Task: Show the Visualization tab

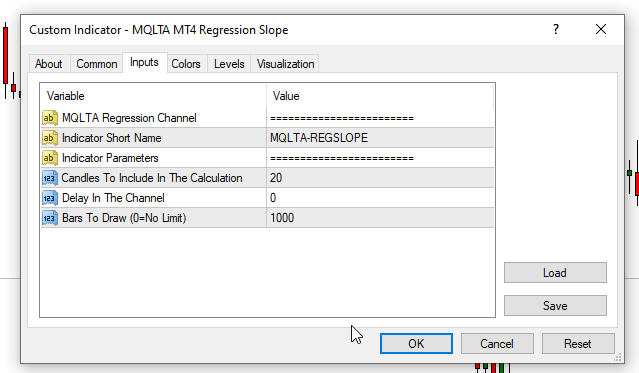Action: (285, 64)
